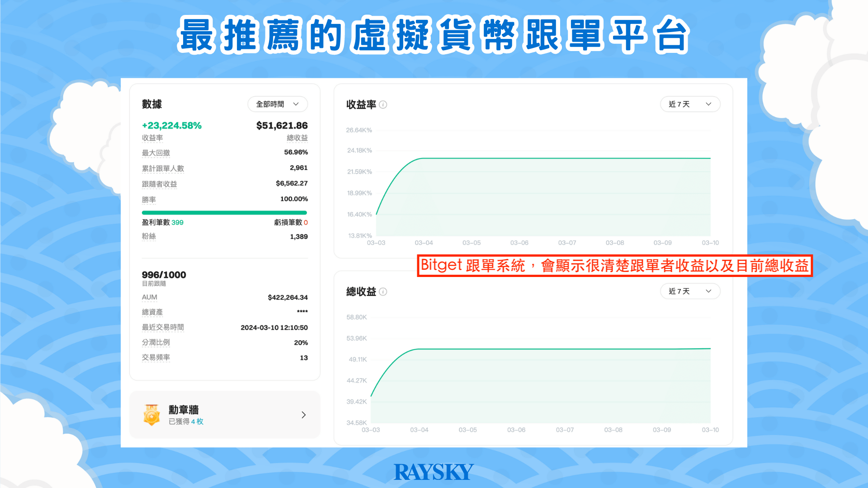868x488 pixels.
Task: Click the RAYSKY logo
Action: [x=434, y=472]
